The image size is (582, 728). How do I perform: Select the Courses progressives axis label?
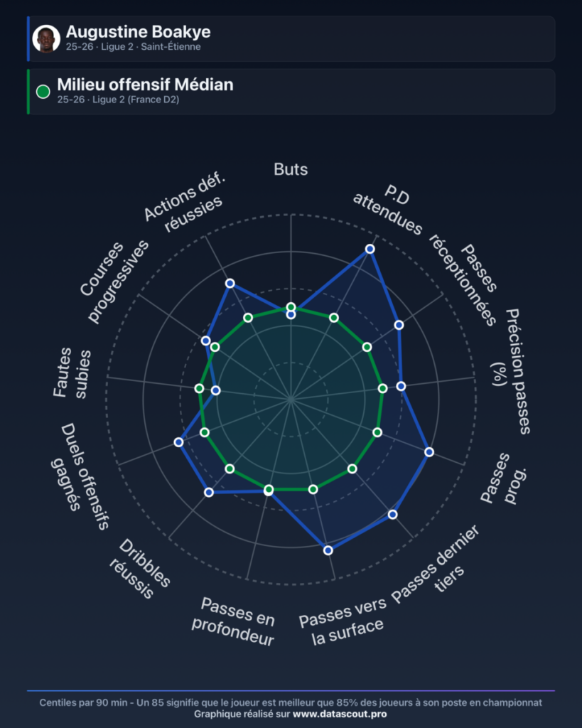(x=114, y=282)
